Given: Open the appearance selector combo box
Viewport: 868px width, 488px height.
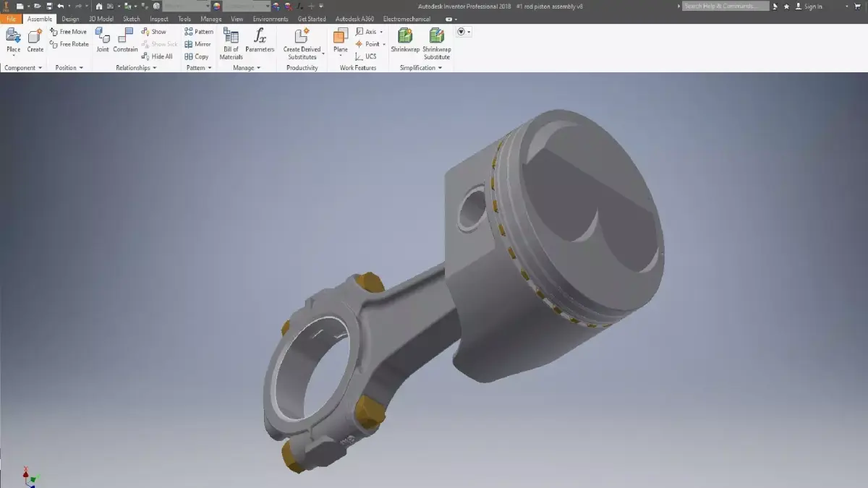Looking at the screenshot, I should pyautogui.click(x=246, y=7).
